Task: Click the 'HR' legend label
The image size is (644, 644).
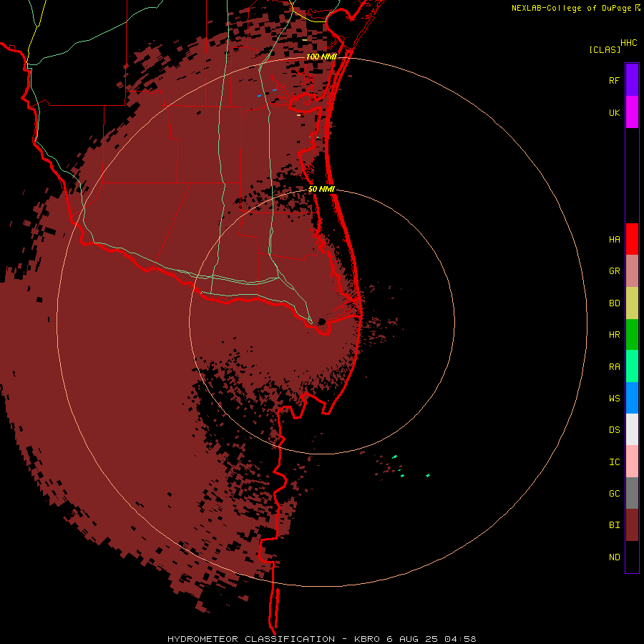Action: 614,335
